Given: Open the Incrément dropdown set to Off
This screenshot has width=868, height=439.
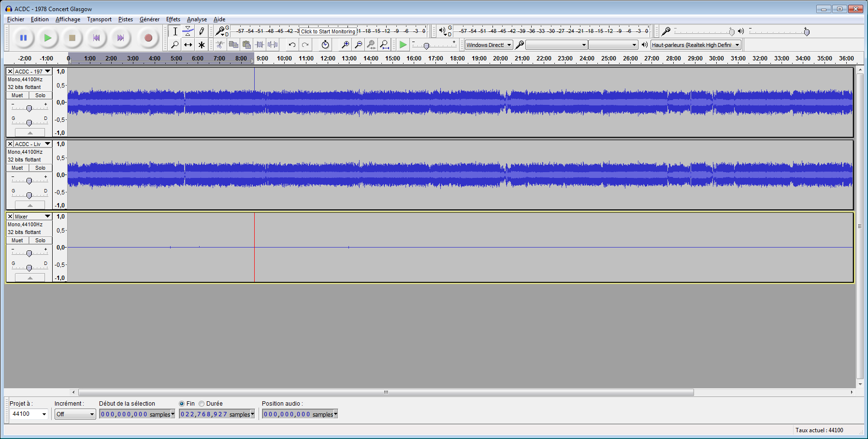Looking at the screenshot, I should click(91, 414).
